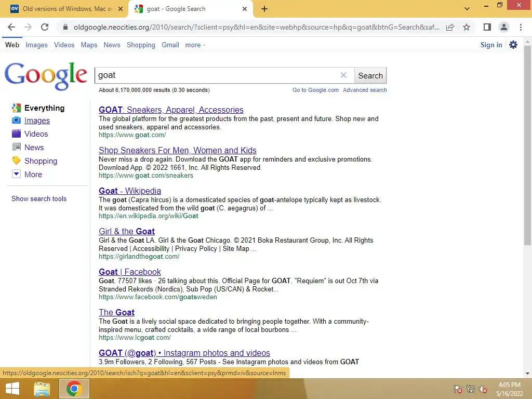Open Maps in the top navigation bar

tap(89, 45)
